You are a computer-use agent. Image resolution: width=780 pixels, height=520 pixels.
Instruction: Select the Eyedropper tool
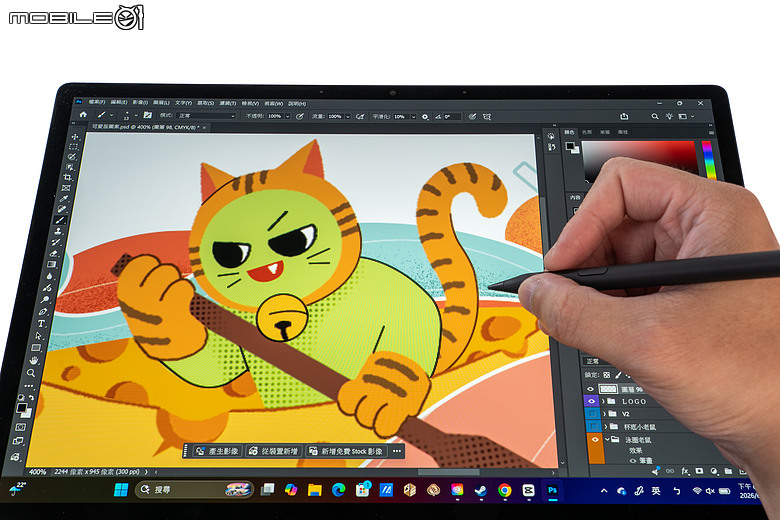64,199
